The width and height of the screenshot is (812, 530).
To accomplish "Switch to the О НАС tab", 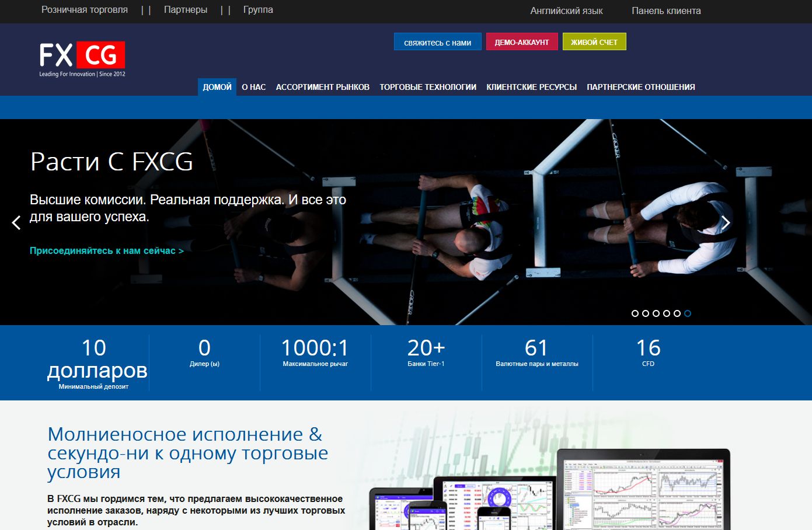I will click(x=253, y=86).
